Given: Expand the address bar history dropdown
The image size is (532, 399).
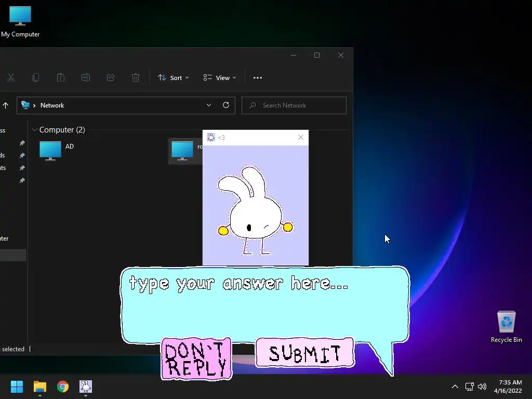Looking at the screenshot, I should [209, 105].
